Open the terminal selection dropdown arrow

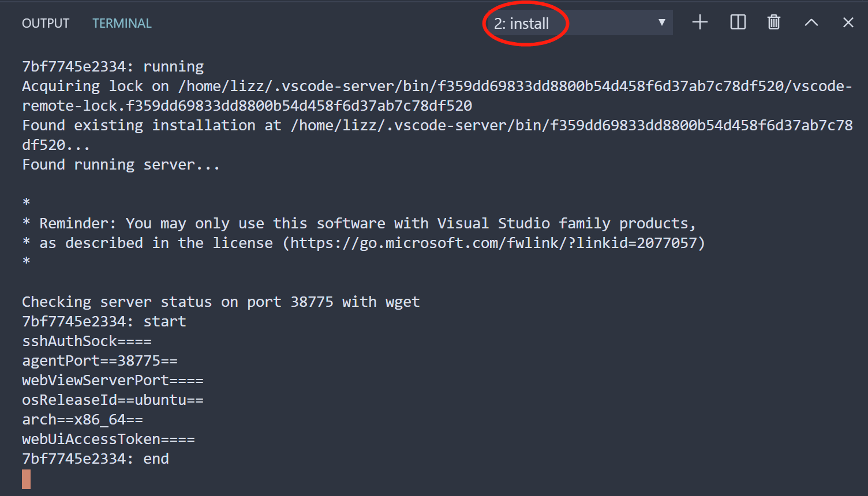coord(661,22)
